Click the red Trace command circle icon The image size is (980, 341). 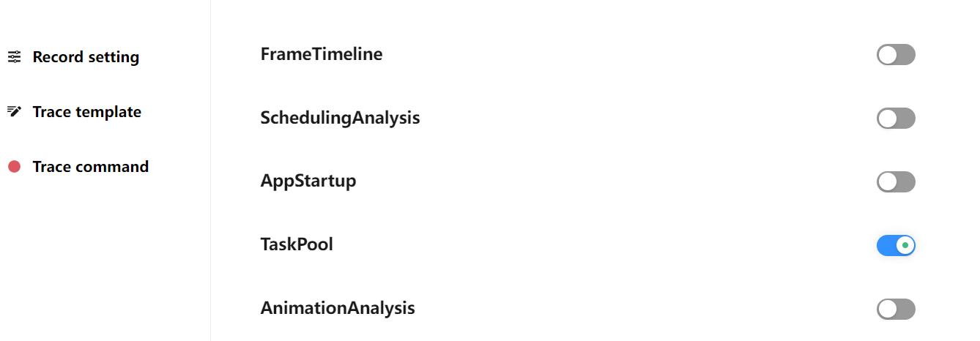tap(14, 167)
